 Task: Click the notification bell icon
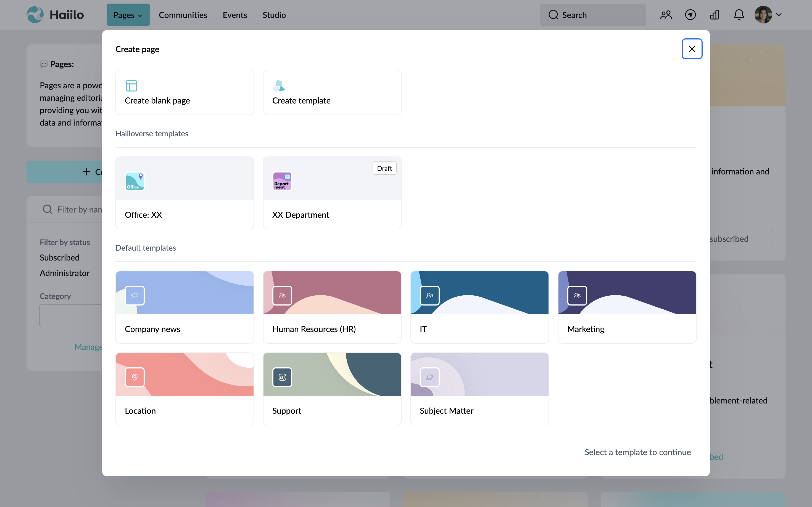point(739,14)
